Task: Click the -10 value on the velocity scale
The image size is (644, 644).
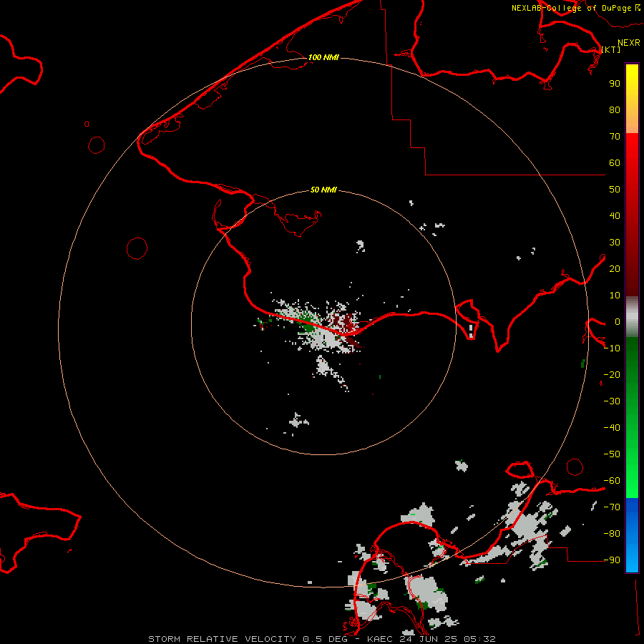Action: [612, 348]
